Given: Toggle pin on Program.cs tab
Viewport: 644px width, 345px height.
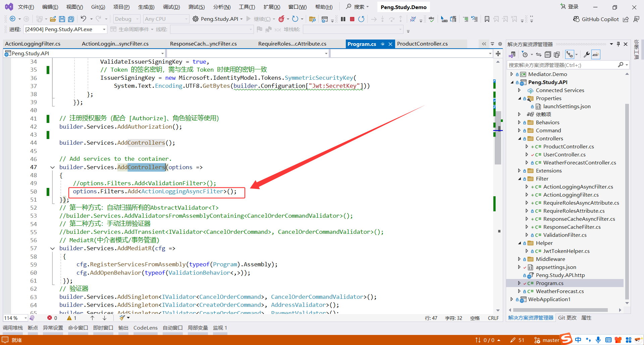Looking at the screenshot, I should (x=382, y=44).
